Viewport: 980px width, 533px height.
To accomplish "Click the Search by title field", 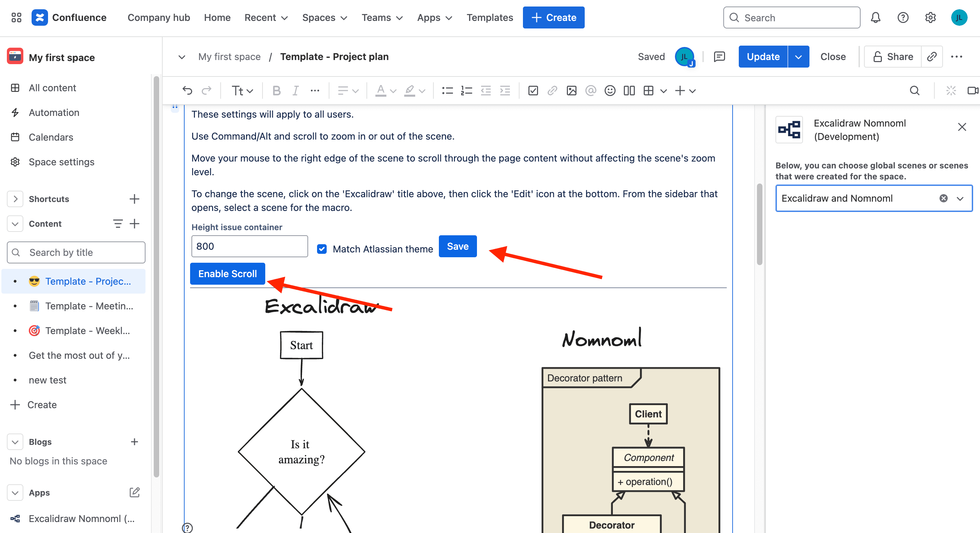I will [76, 252].
